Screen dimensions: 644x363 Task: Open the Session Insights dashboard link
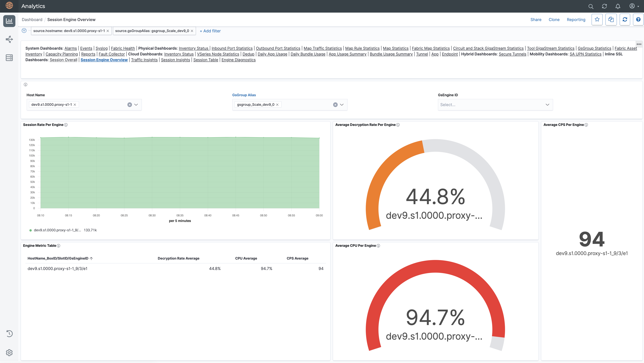tap(175, 60)
